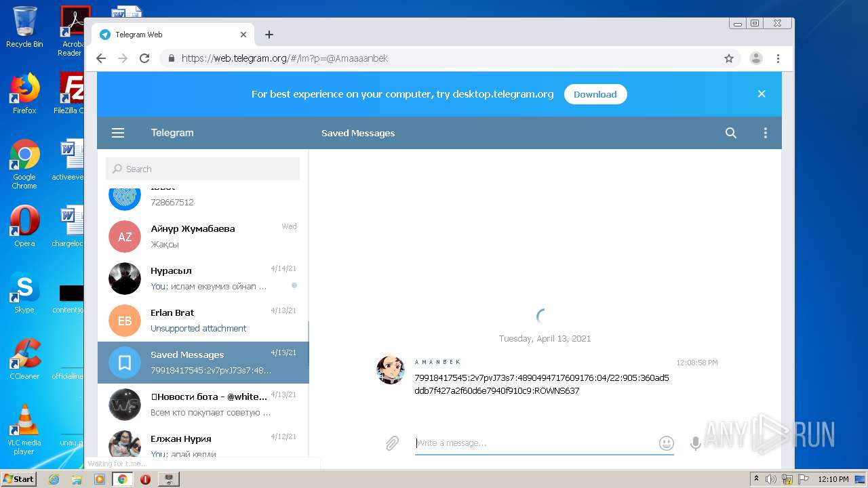
Task: Dismiss the desktop app banner
Action: coord(762,94)
